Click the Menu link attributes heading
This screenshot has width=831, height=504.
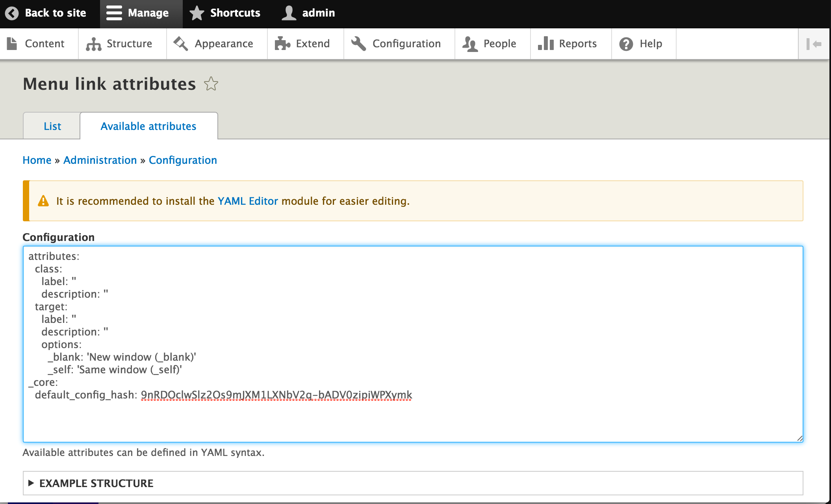109,83
